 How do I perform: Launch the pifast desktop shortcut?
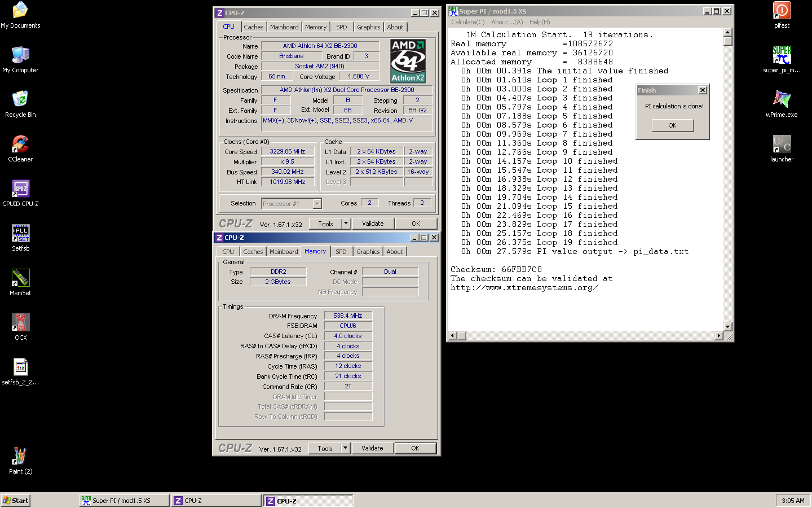click(782, 15)
